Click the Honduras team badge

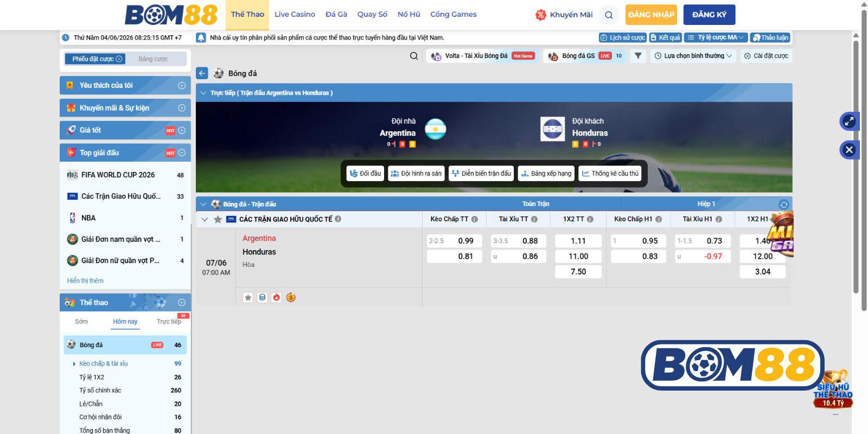click(553, 129)
